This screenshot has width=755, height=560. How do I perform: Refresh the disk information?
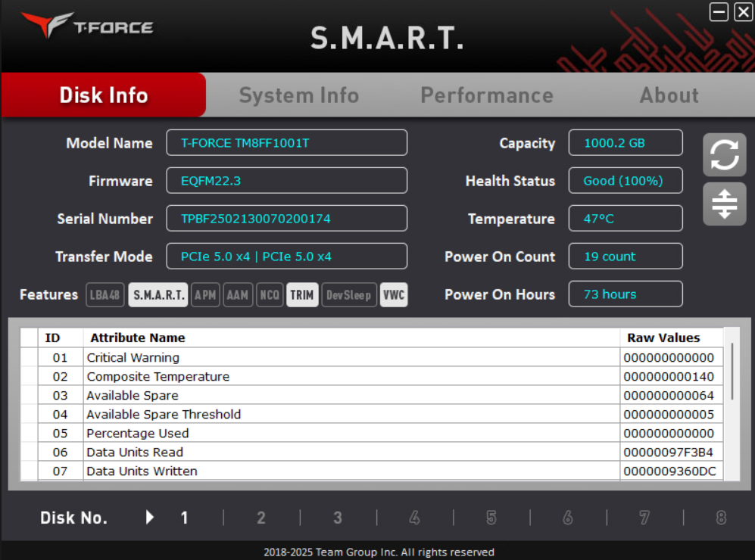[724, 154]
